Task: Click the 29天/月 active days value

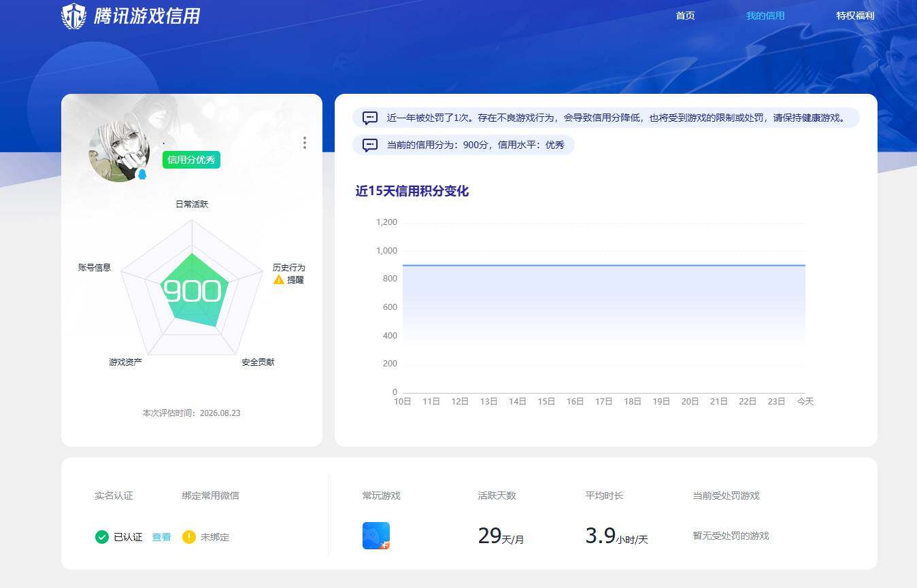Action: 501,536
